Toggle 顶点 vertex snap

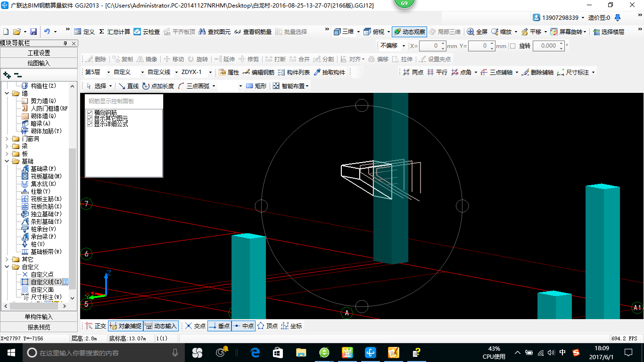tap(267, 326)
